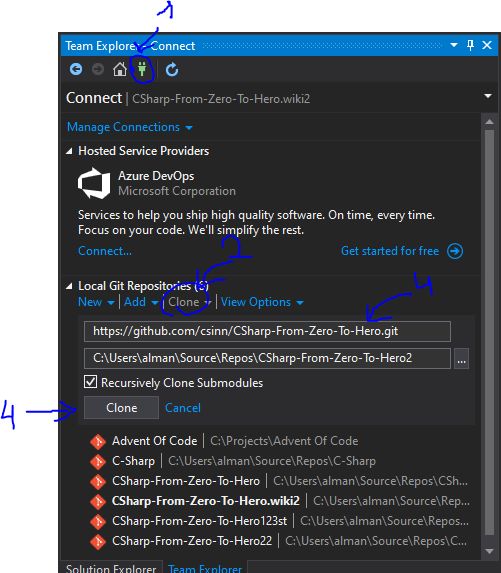Click git icon beside Advent Of Code
The width and height of the screenshot is (501, 573).
pyautogui.click(x=98, y=441)
